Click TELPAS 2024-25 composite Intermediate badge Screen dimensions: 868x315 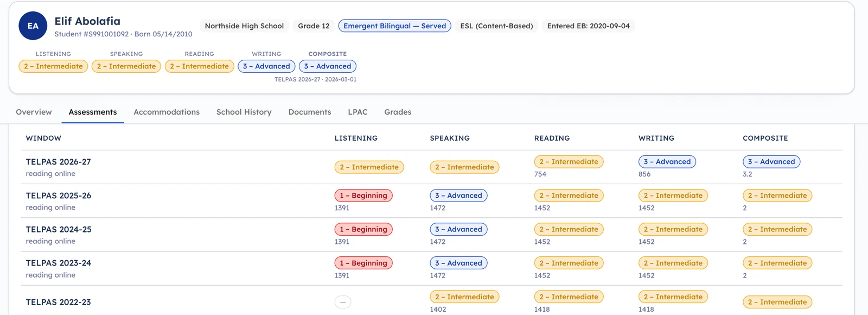[x=777, y=229]
